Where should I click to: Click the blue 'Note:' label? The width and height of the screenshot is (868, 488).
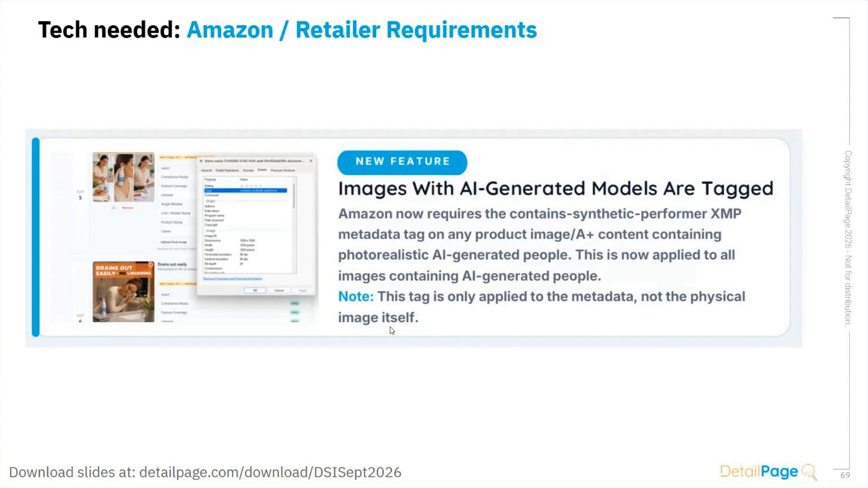pos(356,296)
